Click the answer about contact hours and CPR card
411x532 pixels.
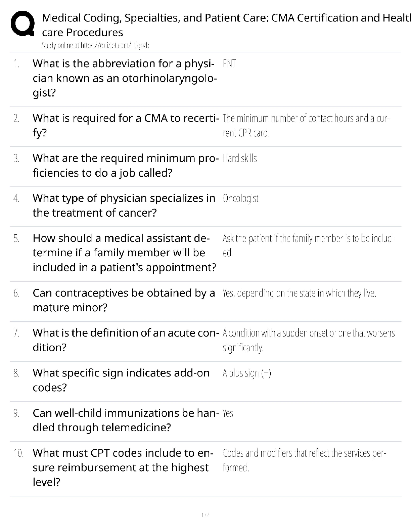pyautogui.click(x=306, y=126)
